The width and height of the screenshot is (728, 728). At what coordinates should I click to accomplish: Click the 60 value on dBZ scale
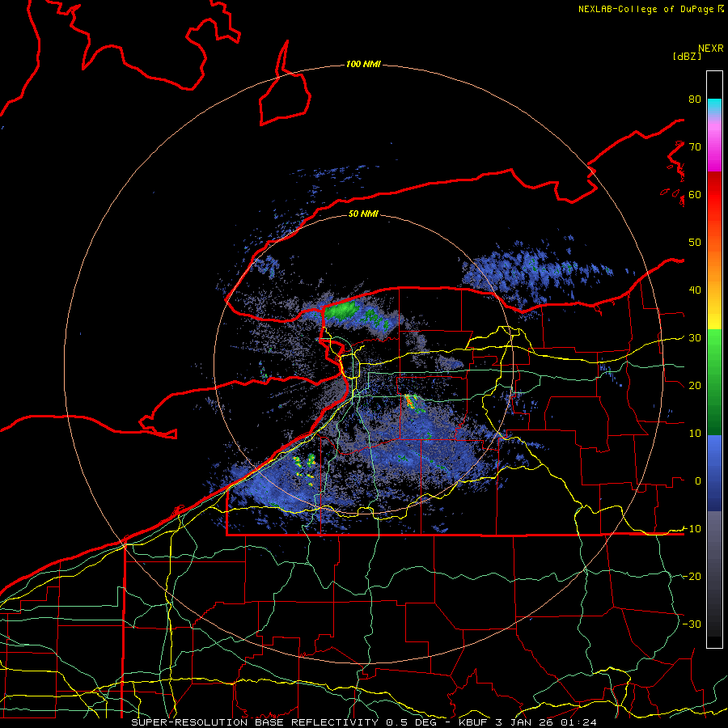(x=695, y=194)
